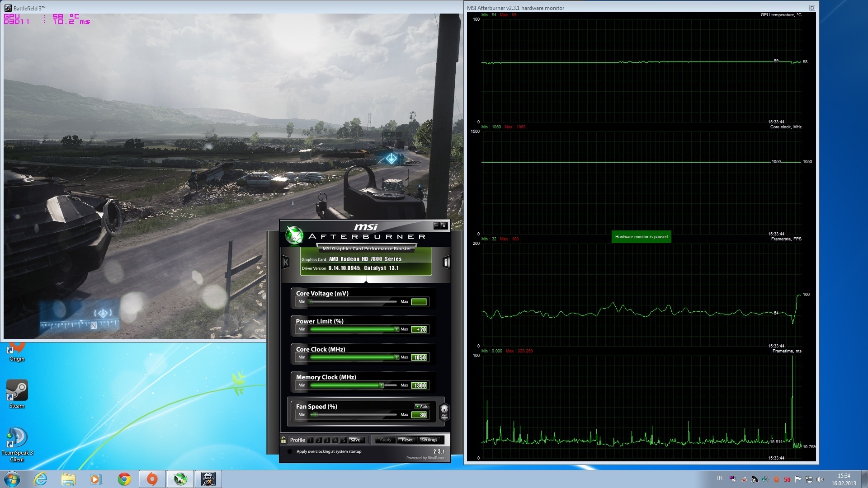Screen dimensions: 868x488
Task: Open the TeamSpeak 3 Client shortcut
Action: click(x=17, y=445)
